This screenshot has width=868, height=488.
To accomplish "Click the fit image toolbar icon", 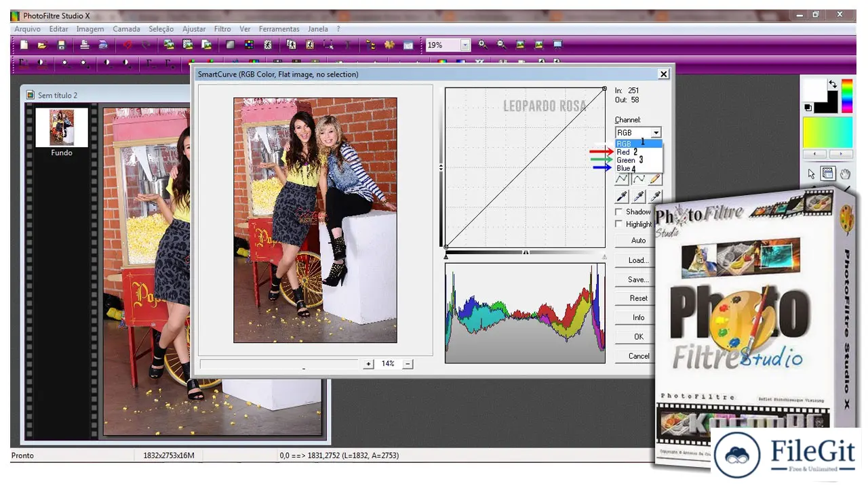I will pyautogui.click(x=521, y=45).
